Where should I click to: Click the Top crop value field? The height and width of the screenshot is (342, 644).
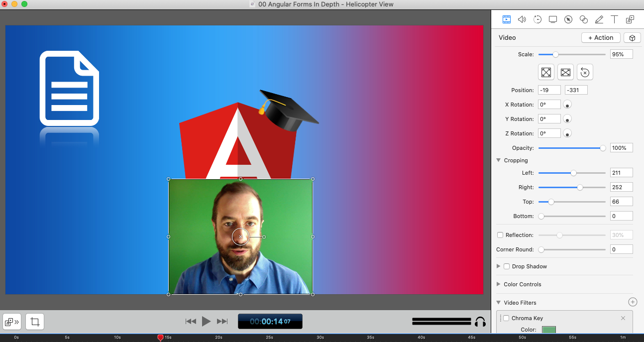pyautogui.click(x=622, y=202)
